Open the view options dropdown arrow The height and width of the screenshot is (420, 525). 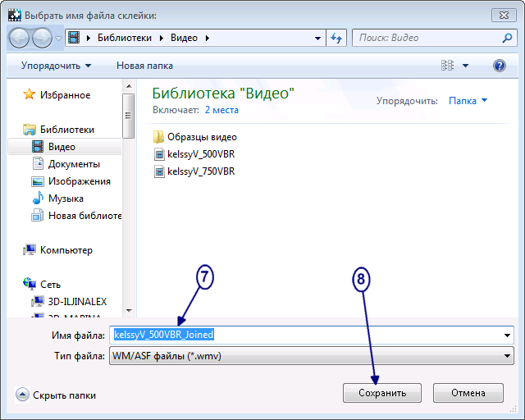click(465, 66)
